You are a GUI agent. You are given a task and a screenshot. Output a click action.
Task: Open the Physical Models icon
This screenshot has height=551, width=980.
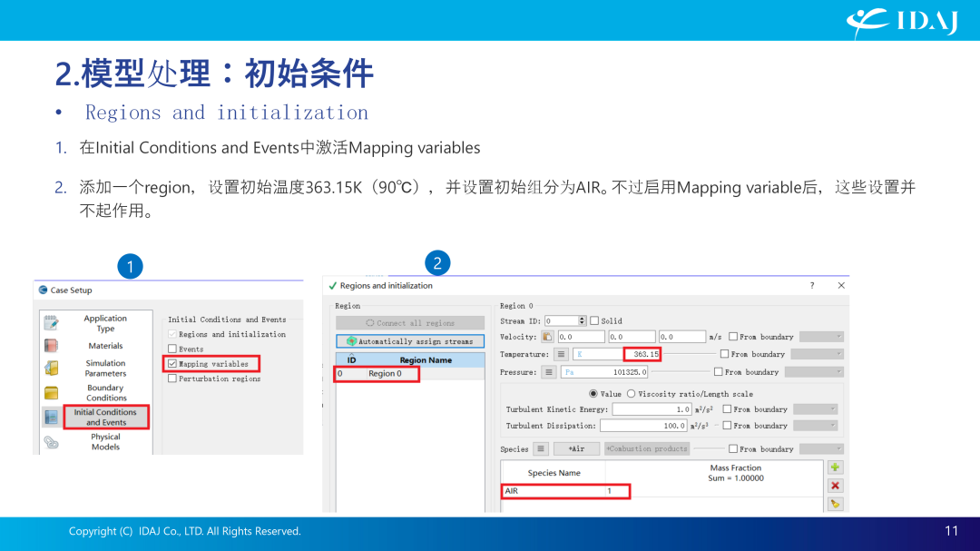[51, 442]
